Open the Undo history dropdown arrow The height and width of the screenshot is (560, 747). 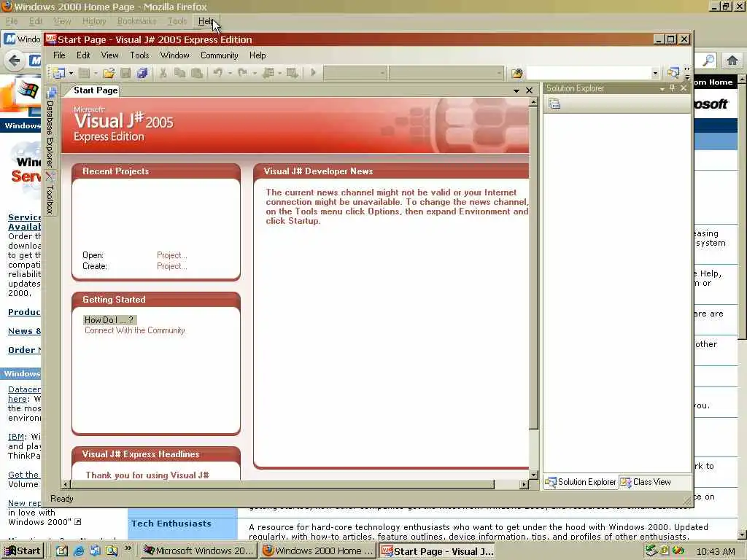(230, 73)
